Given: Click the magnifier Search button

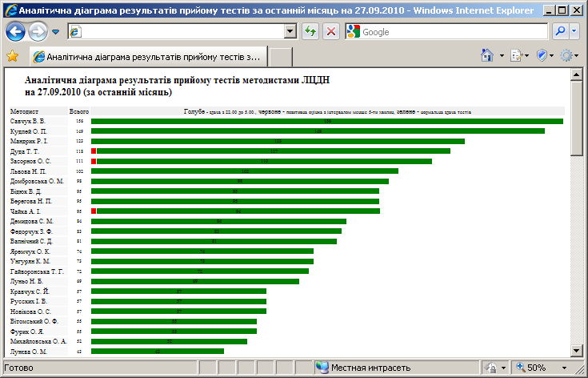Looking at the screenshot, I should 562,31.
